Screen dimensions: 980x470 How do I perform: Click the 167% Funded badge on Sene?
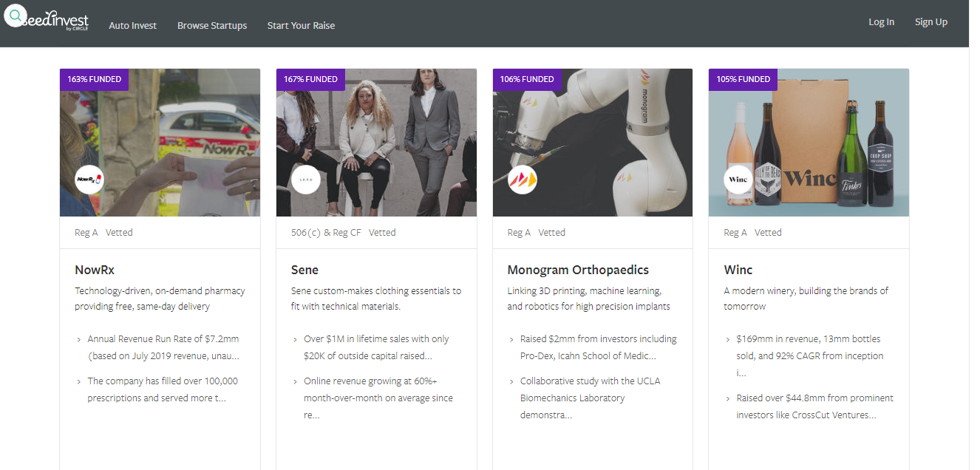(x=310, y=79)
